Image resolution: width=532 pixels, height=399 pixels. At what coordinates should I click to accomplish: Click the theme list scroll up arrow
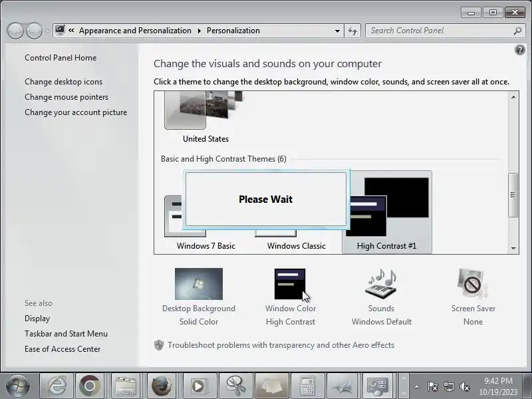[x=513, y=97]
